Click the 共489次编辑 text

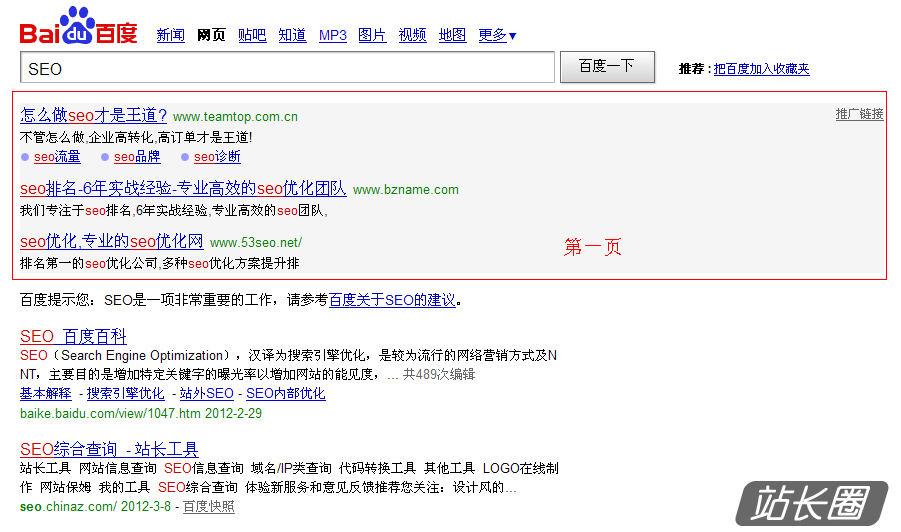tap(438, 375)
